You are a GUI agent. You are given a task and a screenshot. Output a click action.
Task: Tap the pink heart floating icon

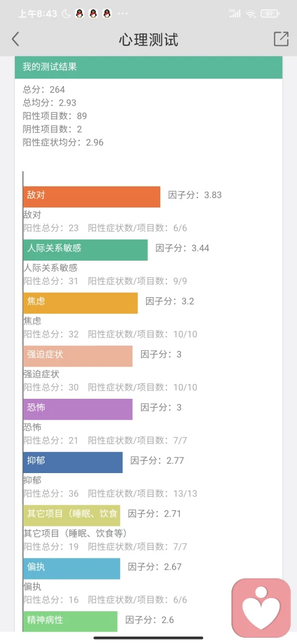[x=261, y=608]
